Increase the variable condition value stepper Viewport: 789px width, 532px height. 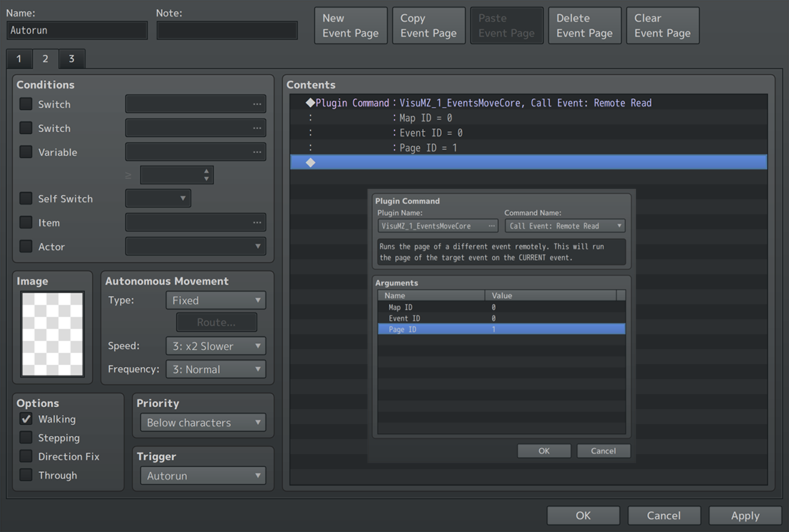coord(206,171)
